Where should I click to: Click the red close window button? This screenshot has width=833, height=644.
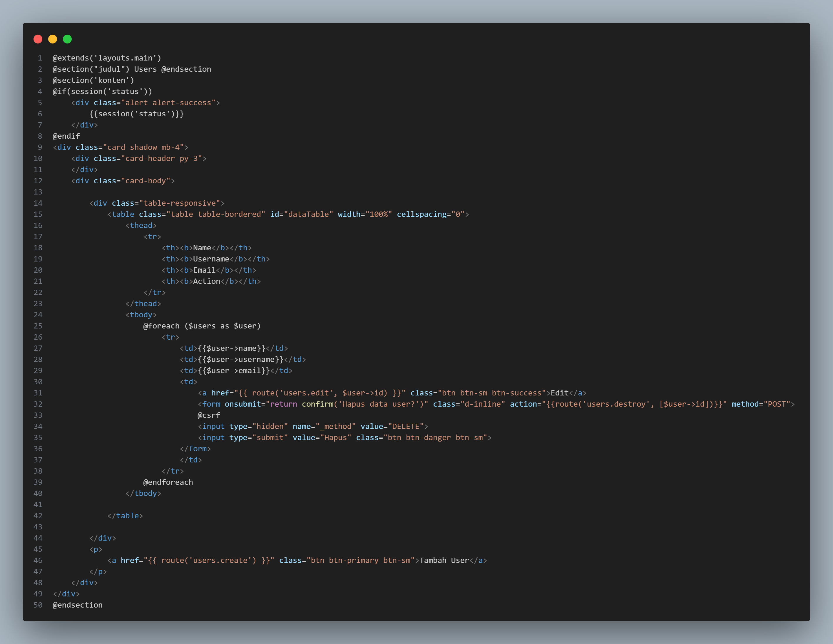pos(38,39)
